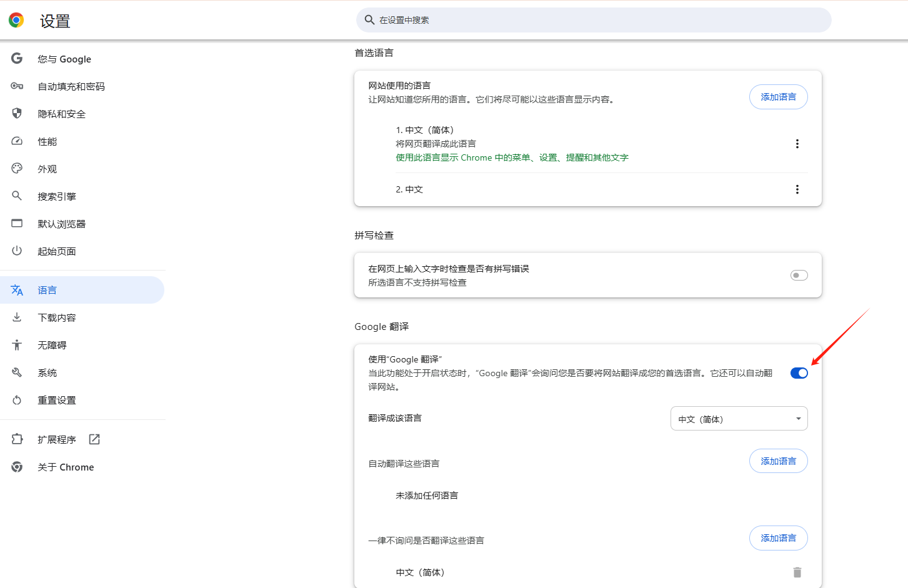Toggle the spell check switch

click(799, 276)
